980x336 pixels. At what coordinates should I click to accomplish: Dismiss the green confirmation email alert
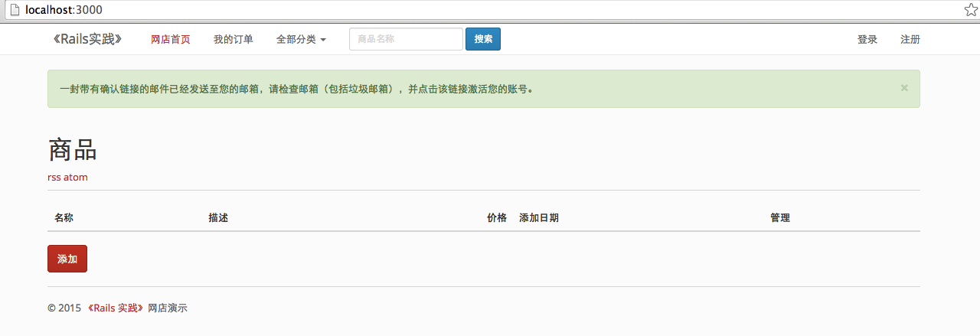pyautogui.click(x=903, y=88)
